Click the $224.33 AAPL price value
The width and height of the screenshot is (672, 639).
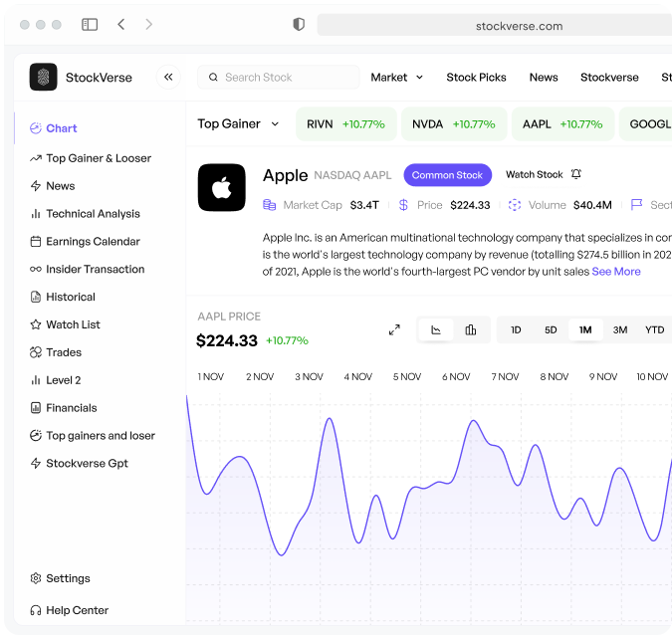[x=227, y=340]
